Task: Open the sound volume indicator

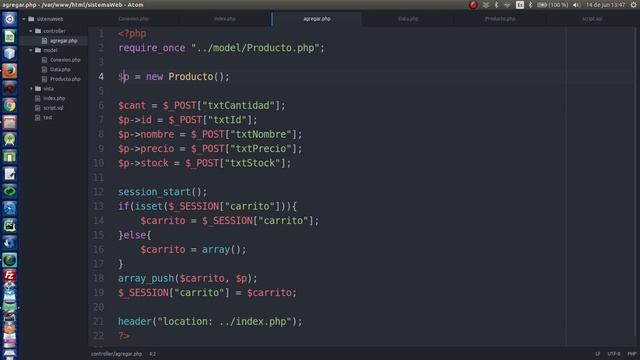Action: pyautogui.click(x=576, y=5)
